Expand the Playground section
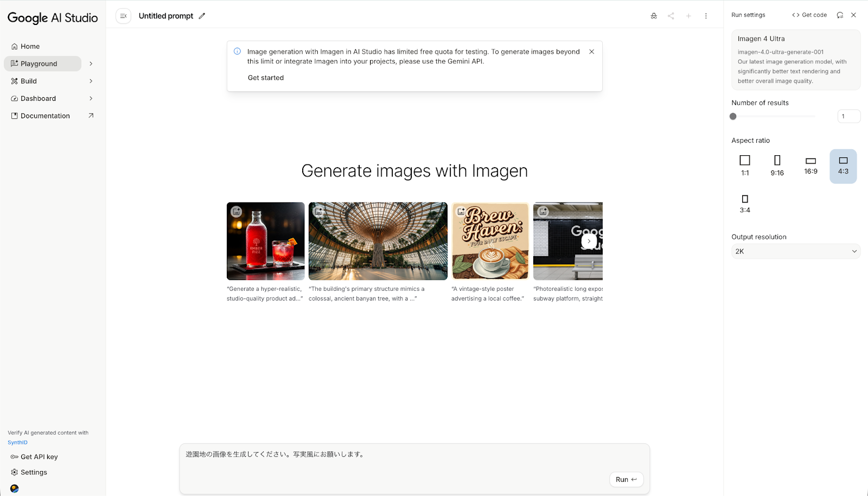This screenshot has height=496, width=868. 91,63
